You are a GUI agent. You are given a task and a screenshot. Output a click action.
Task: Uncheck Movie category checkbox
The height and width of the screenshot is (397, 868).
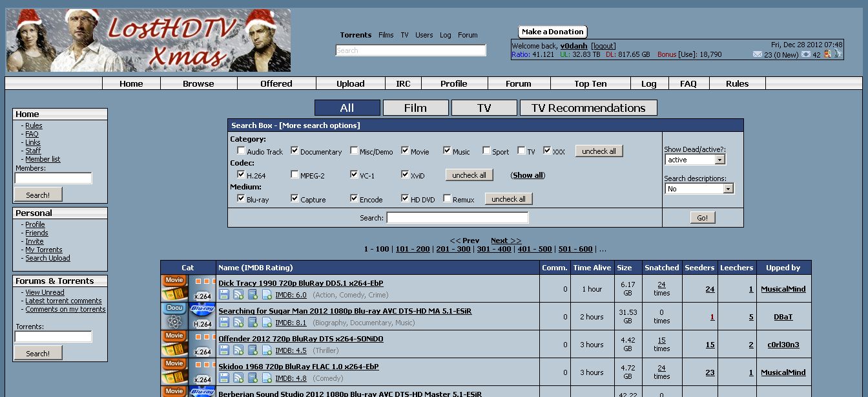coord(405,151)
